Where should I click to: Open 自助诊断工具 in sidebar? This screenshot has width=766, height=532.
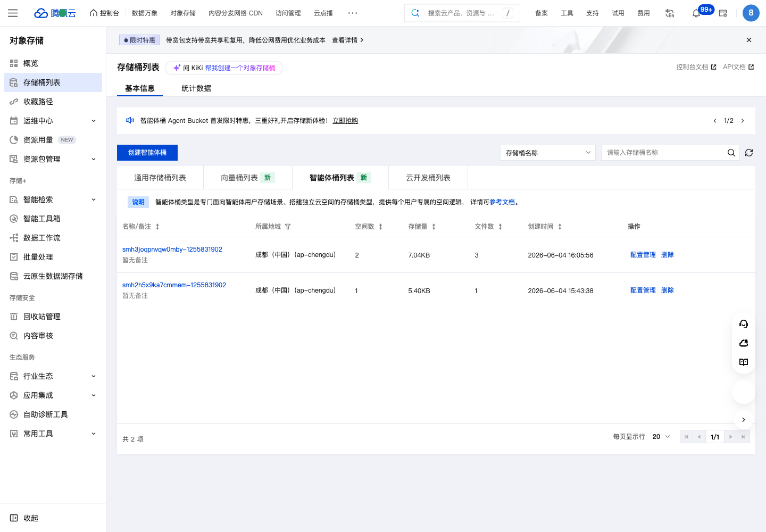[53, 414]
